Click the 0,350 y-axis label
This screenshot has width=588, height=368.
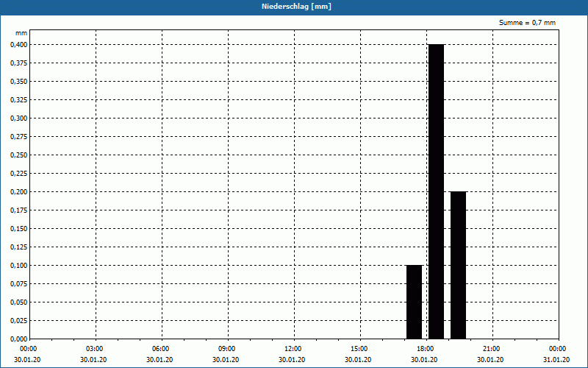(x=19, y=82)
